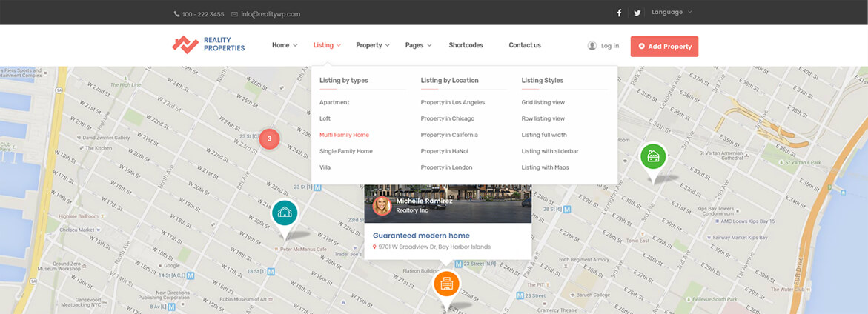
Task: Open the Shortcodes menu item
Action: pos(466,45)
